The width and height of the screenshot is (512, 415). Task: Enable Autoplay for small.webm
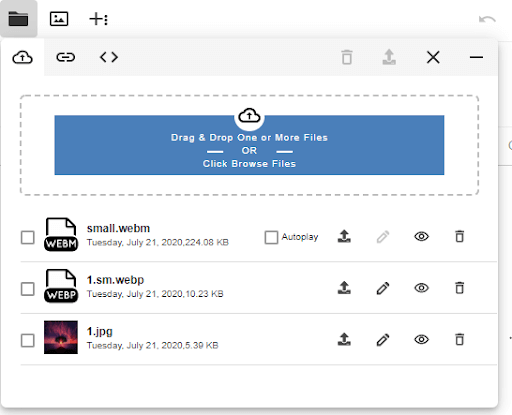click(x=271, y=238)
